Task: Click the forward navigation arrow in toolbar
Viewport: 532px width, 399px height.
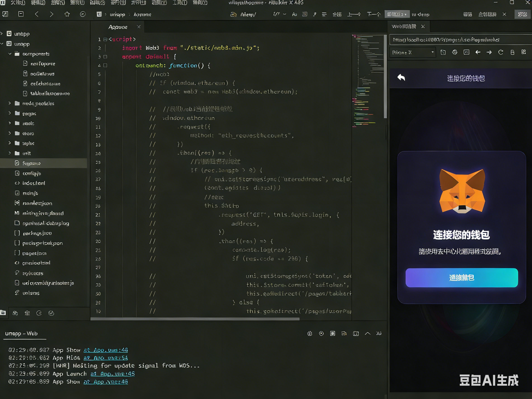Action: 52,14
